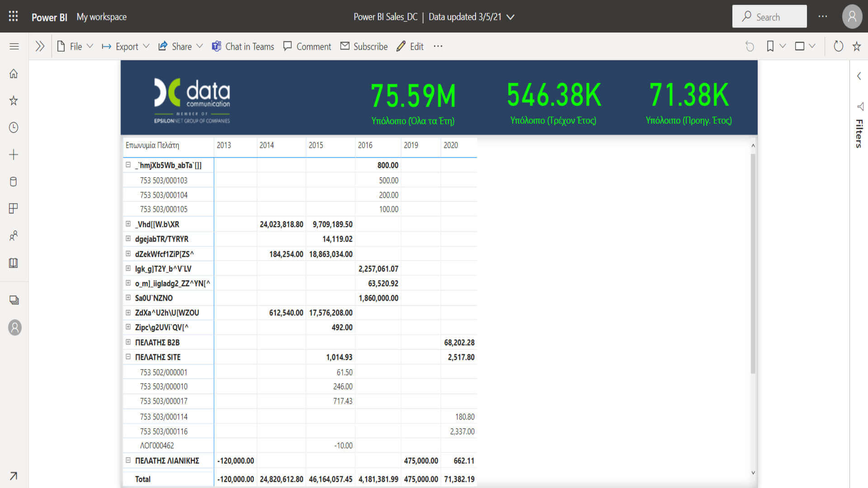Click the Total row label
The width and height of the screenshot is (868, 488).
[143, 479]
